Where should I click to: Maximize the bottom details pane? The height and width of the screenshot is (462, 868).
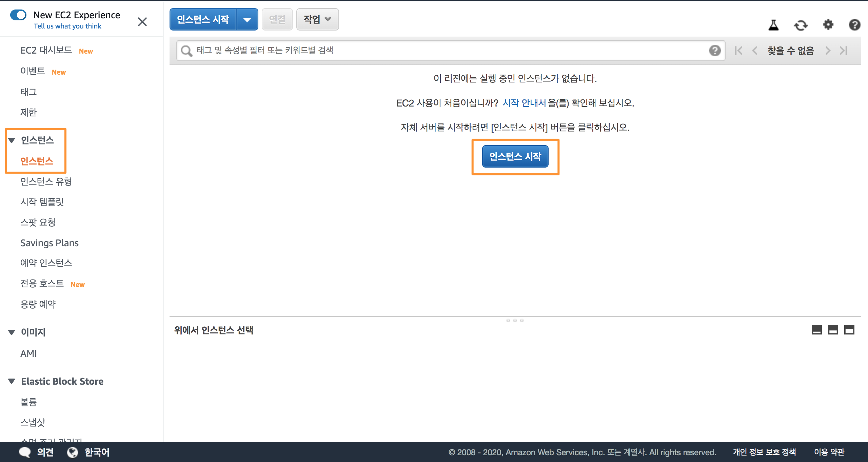pyautogui.click(x=849, y=330)
